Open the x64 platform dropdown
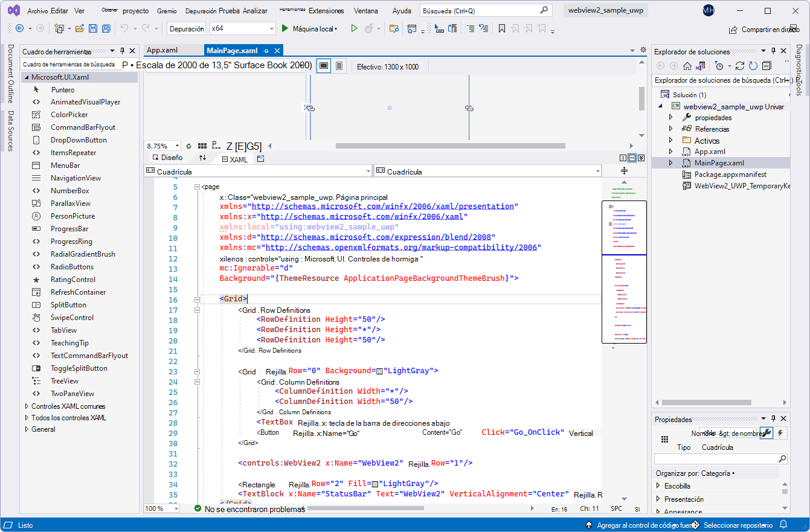Viewport: 810px width, 532px height. (241, 28)
